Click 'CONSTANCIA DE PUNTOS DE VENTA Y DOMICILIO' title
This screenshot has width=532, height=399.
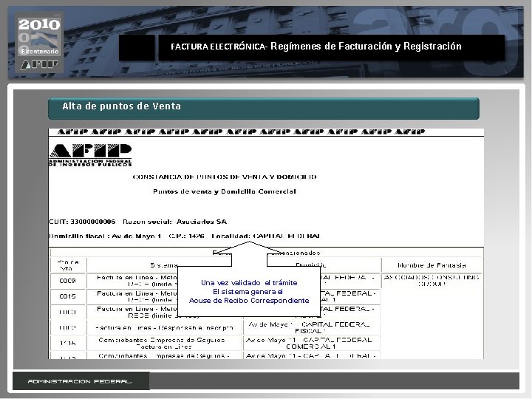(225, 177)
